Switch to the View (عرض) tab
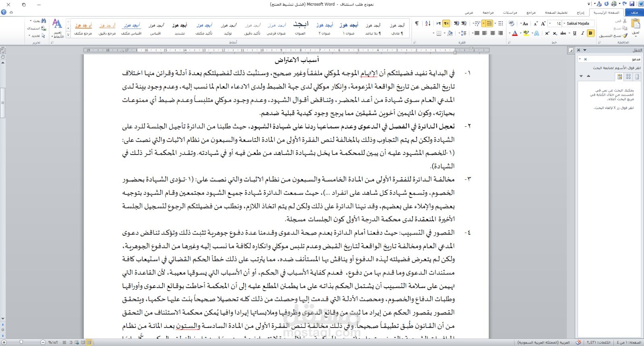 (469, 13)
